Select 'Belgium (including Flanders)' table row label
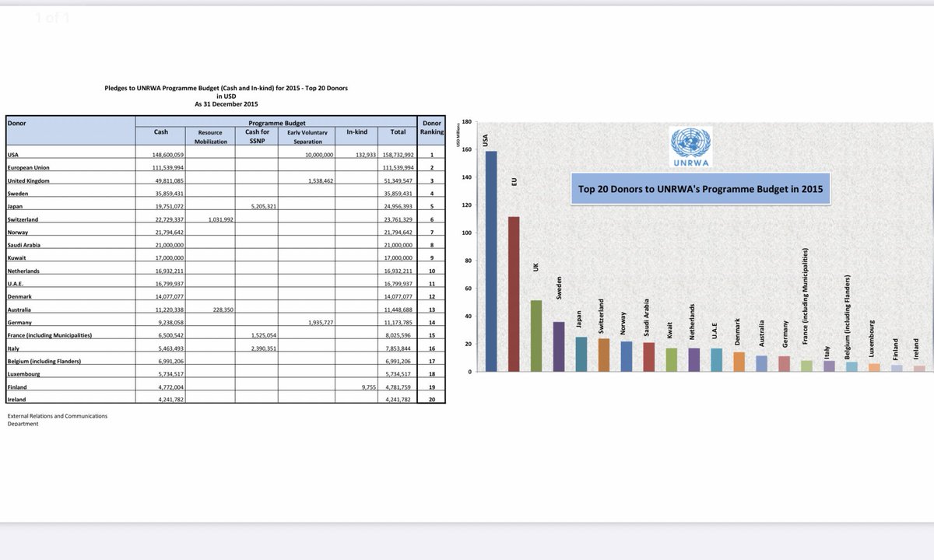Image resolution: width=934 pixels, height=560 pixels. pos(44,362)
